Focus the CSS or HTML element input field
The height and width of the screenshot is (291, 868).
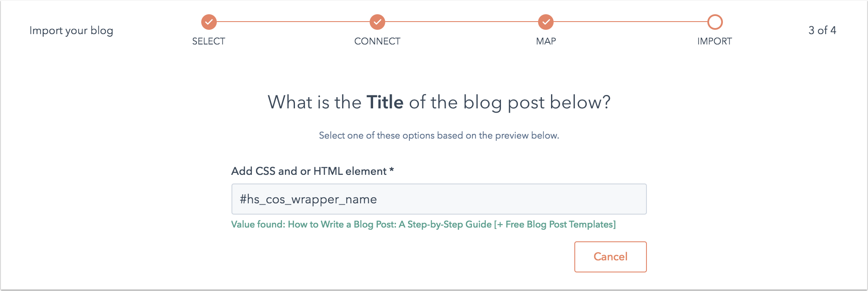[x=439, y=199]
